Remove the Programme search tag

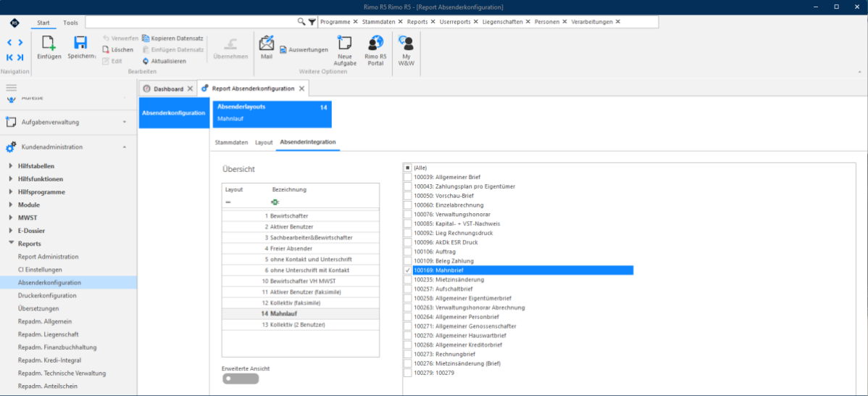point(355,22)
